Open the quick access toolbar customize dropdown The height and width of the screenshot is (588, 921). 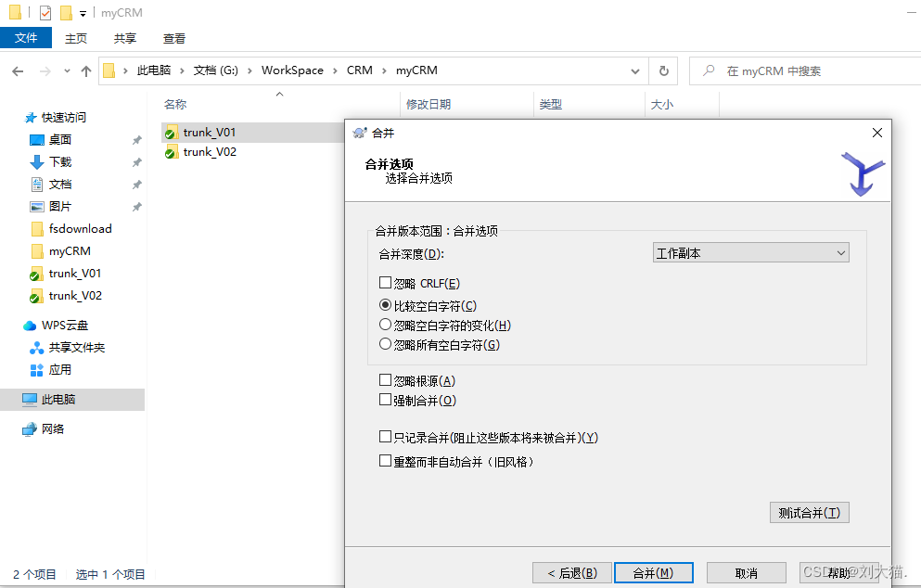[x=83, y=13]
